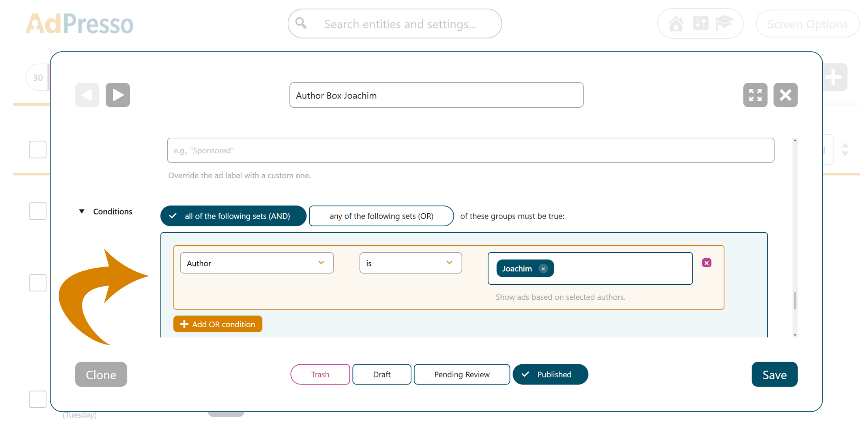Click the Add OR condition button
The image size is (868, 429).
[x=218, y=324]
